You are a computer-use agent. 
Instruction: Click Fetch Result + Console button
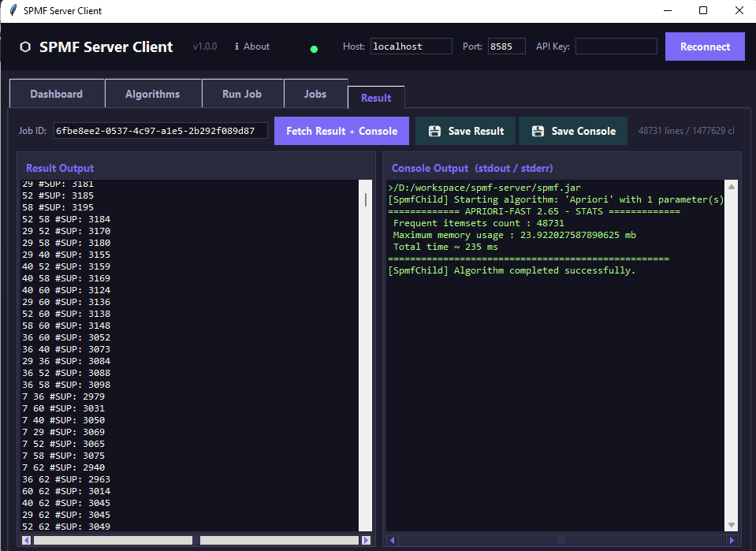pos(341,131)
